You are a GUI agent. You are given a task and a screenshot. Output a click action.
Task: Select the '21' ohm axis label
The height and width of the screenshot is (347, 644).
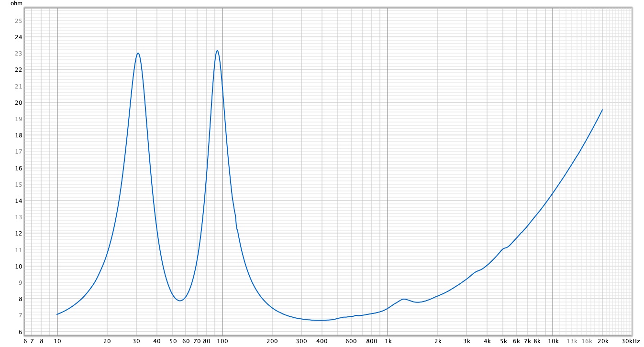[18, 86]
